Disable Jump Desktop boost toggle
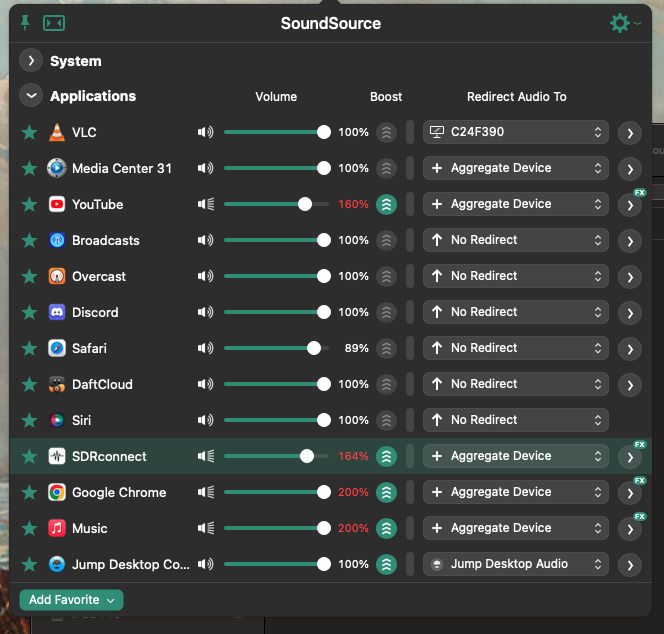Screen dimensions: 664x634 [386, 564]
